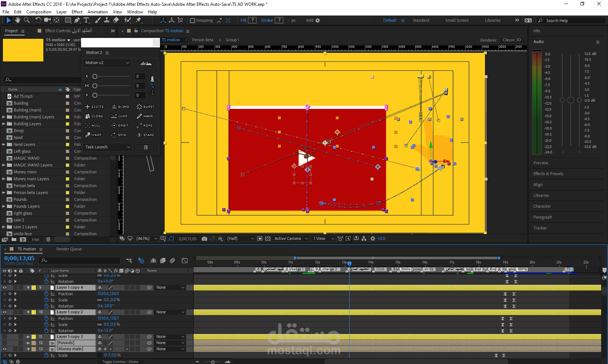The image size is (608, 364).
Task: Select the Eraser tool
Action: (116, 20)
